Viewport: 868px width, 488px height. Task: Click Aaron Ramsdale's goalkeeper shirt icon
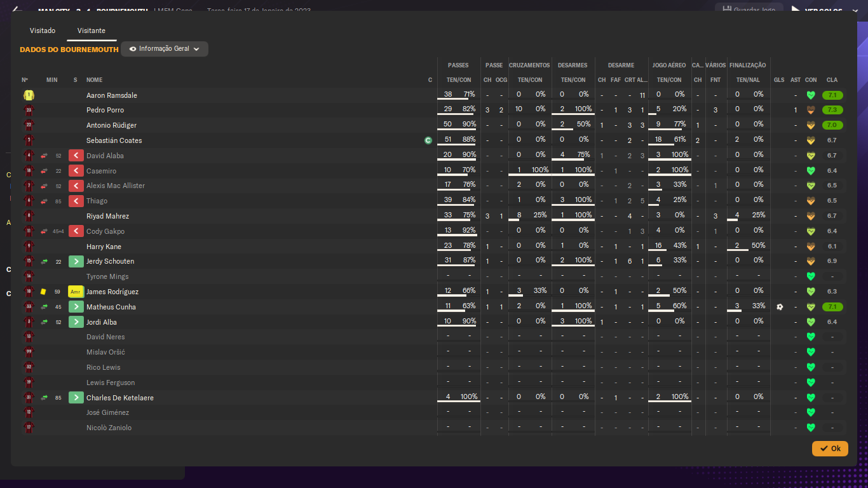tap(29, 95)
